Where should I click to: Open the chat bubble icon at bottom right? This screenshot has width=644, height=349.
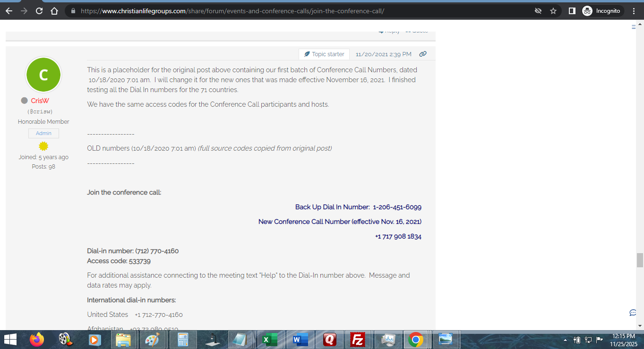pyautogui.click(x=633, y=313)
